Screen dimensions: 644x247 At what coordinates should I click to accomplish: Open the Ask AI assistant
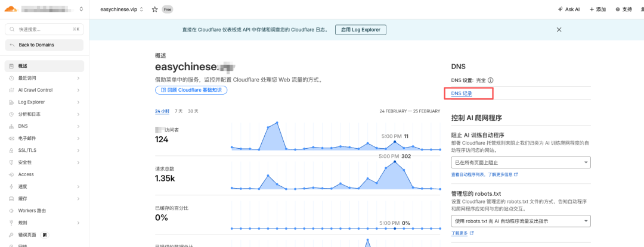[x=568, y=10]
